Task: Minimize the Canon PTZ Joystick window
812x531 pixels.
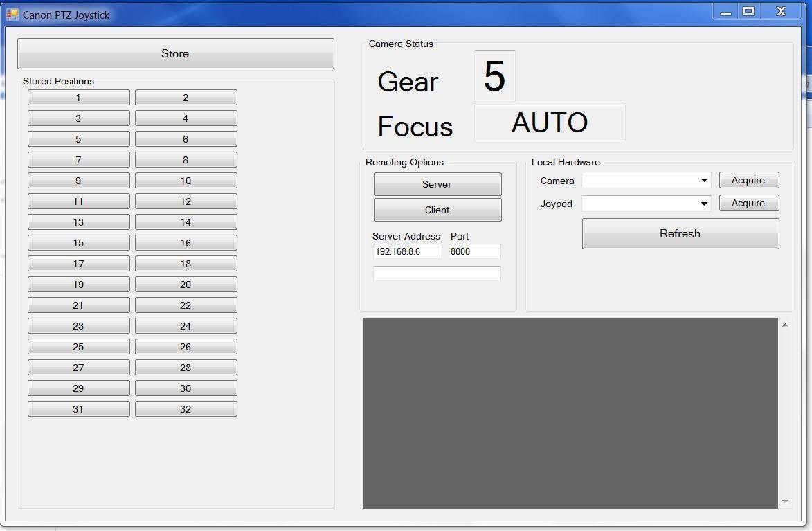Action: click(x=726, y=12)
